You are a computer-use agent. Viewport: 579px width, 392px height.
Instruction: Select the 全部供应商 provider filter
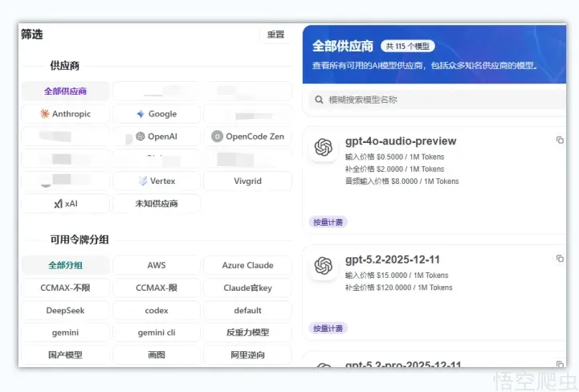pos(65,92)
